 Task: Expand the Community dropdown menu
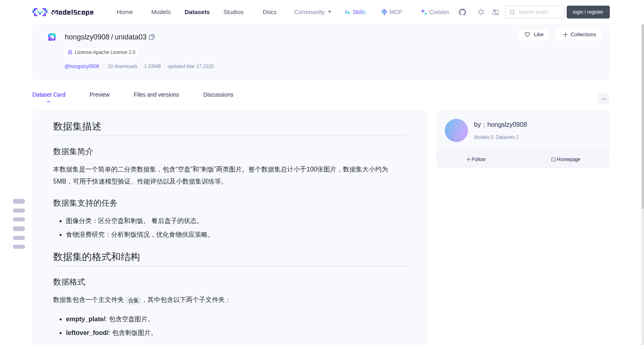[x=313, y=12]
